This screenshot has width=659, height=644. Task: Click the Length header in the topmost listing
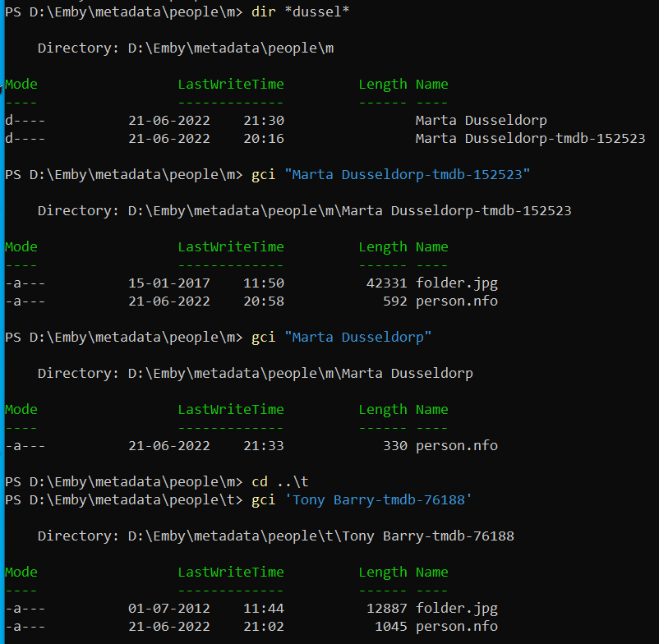(383, 84)
